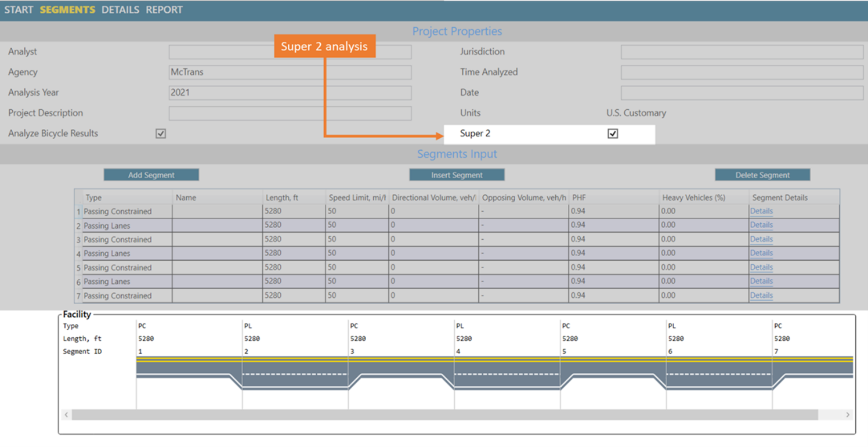Click the Delete Segment button
Image resolution: width=868 pixels, height=447 pixels.
(x=762, y=175)
